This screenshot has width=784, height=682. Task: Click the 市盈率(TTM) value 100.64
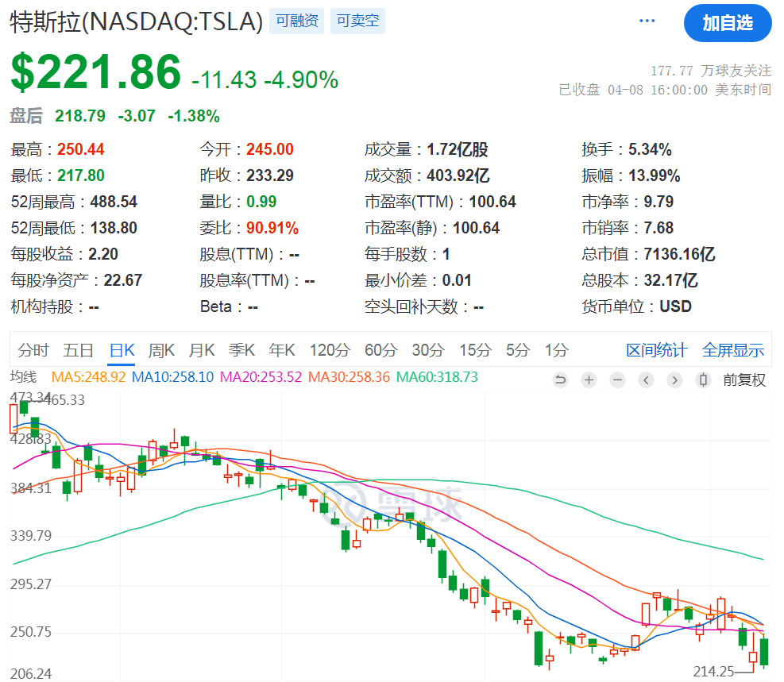point(492,202)
